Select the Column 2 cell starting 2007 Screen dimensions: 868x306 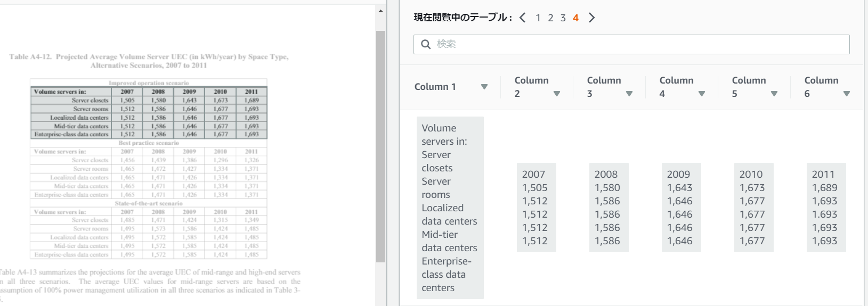coord(536,208)
